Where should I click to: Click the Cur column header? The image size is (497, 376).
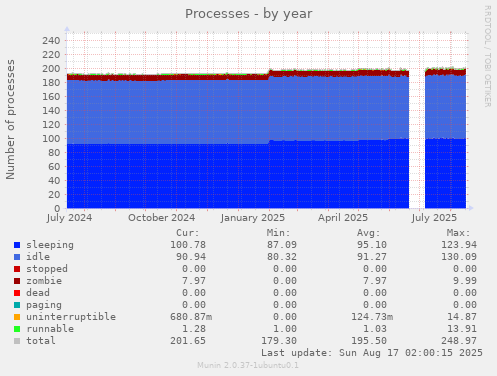(188, 233)
